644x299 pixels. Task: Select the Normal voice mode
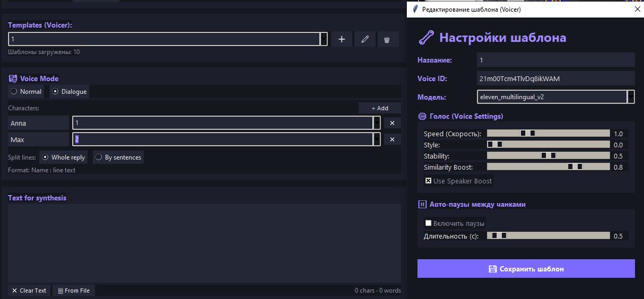(x=26, y=92)
